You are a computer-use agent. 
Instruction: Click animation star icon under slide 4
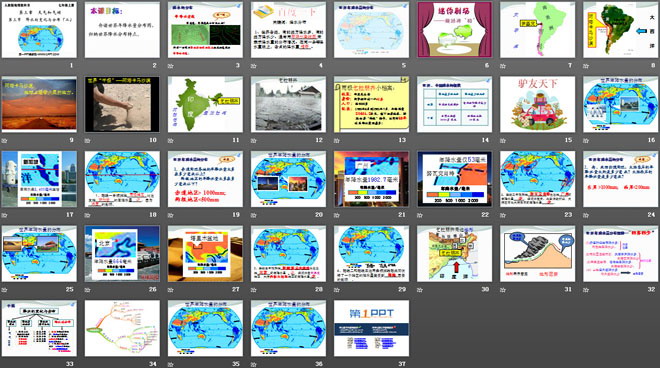[253, 66]
